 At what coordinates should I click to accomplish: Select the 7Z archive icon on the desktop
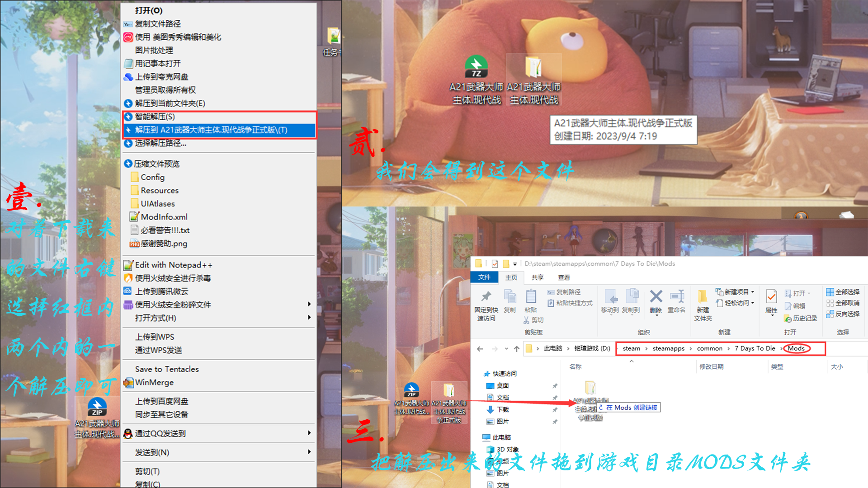coord(476,67)
